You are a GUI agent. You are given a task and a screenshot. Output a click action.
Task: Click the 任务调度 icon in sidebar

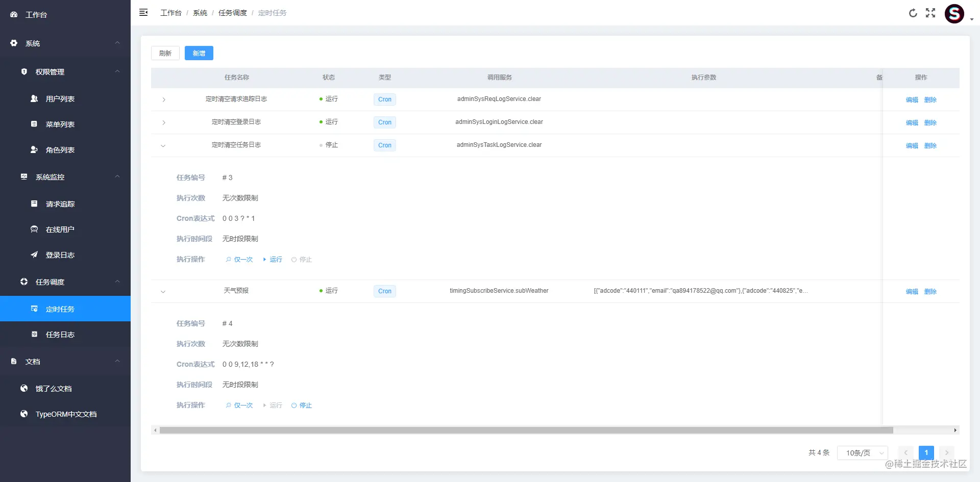point(24,282)
